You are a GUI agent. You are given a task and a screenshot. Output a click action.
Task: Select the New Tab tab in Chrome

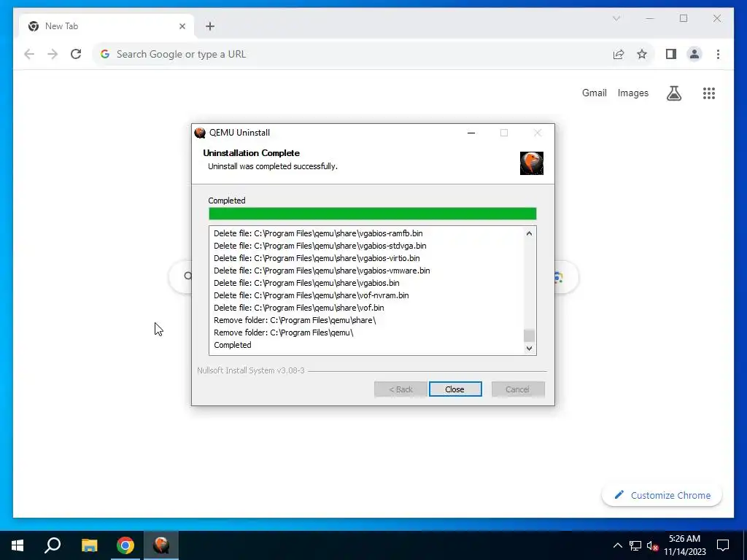(107, 26)
